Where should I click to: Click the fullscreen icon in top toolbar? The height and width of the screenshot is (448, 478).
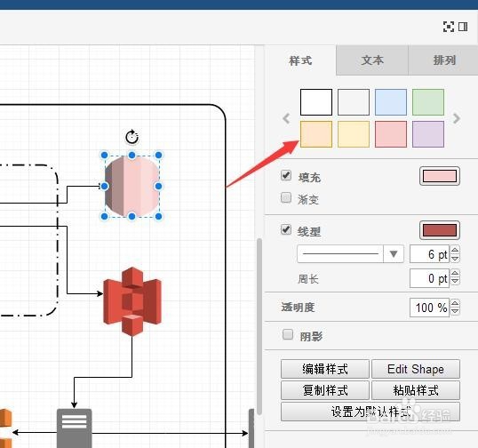[448, 27]
